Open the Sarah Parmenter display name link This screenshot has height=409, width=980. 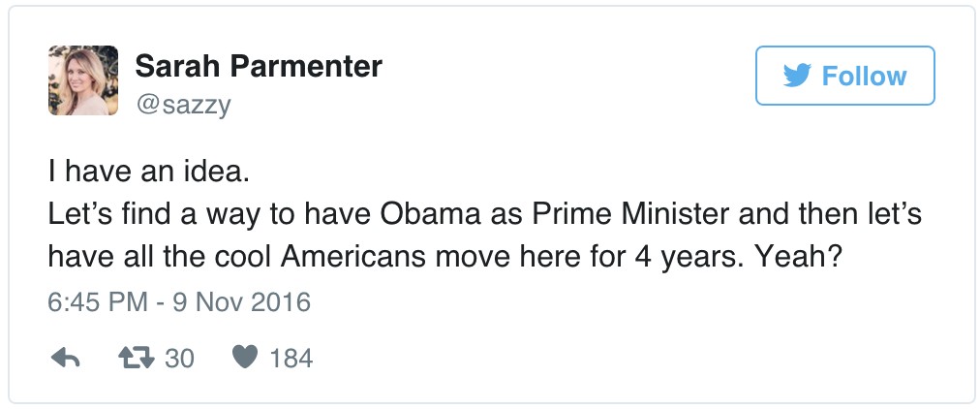coord(258,67)
